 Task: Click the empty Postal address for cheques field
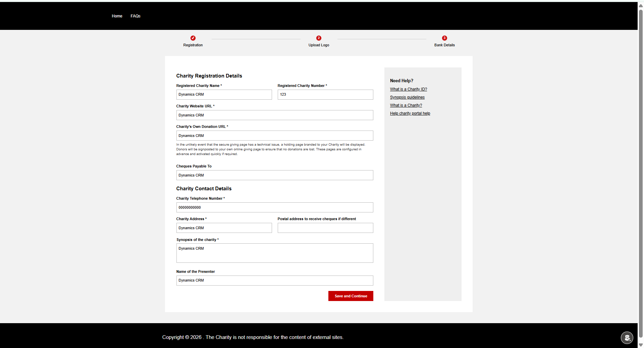(325, 228)
